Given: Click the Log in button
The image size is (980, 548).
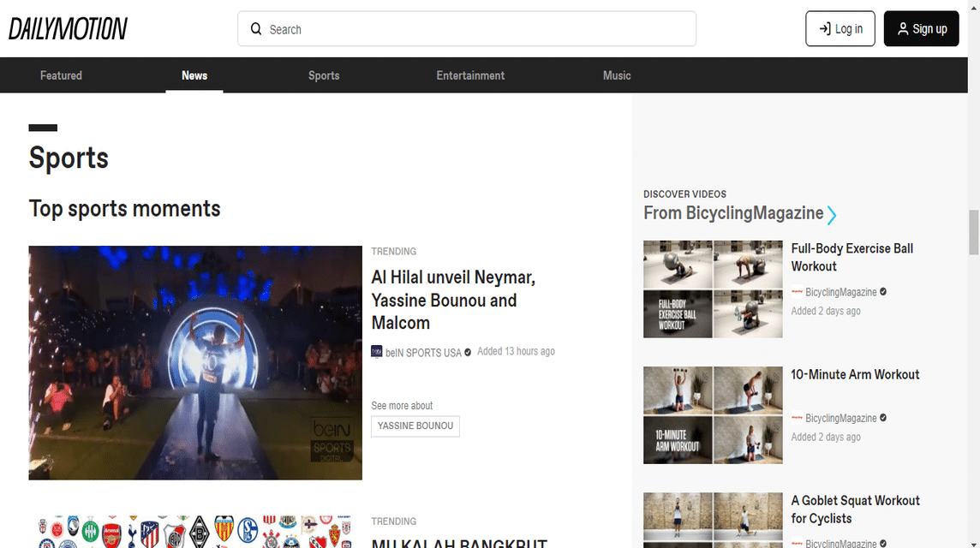Looking at the screenshot, I should click(840, 29).
